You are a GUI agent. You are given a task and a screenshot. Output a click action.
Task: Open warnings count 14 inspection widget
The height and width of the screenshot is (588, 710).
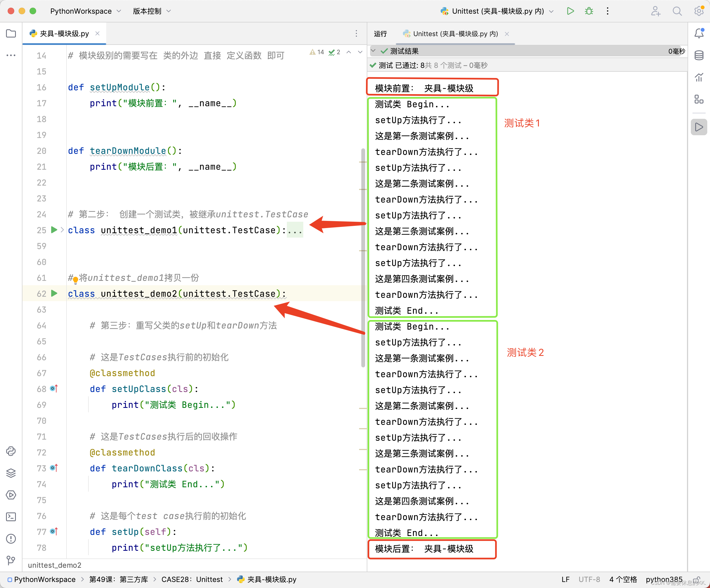click(317, 52)
